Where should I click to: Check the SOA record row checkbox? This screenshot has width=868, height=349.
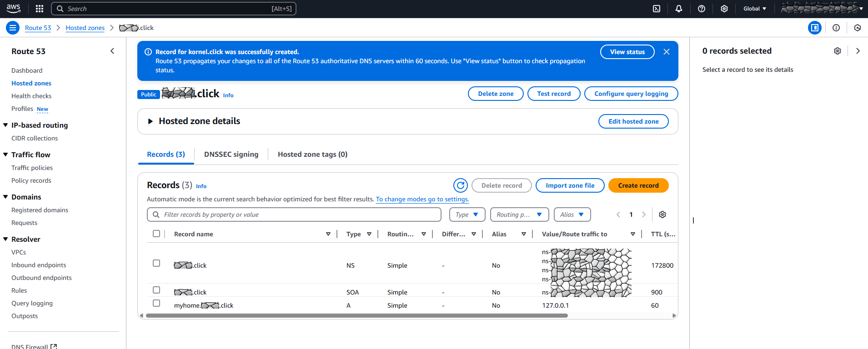[156, 290]
